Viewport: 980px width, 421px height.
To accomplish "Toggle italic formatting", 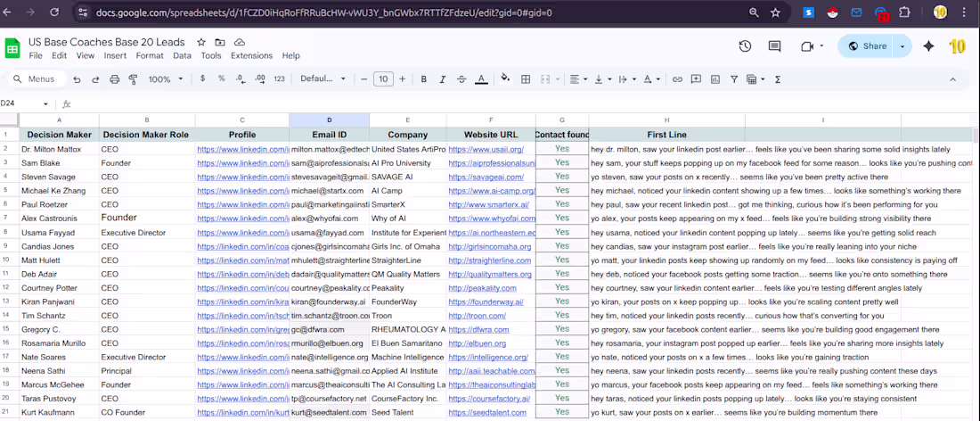I will pos(443,79).
